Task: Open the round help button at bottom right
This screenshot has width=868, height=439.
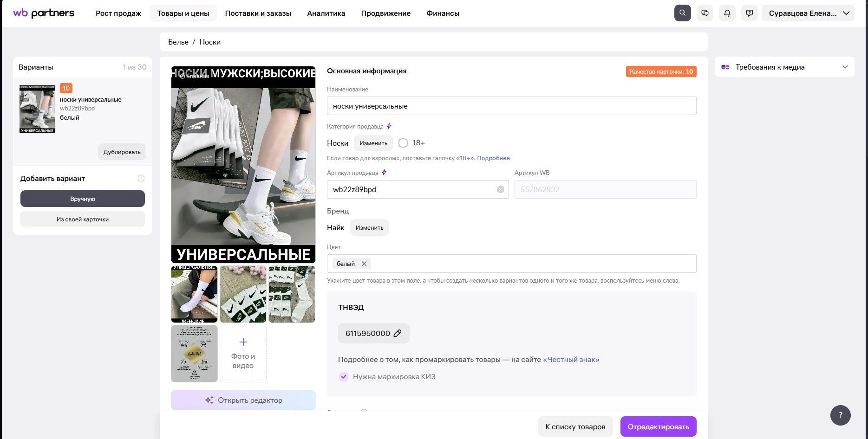Action: [840, 415]
